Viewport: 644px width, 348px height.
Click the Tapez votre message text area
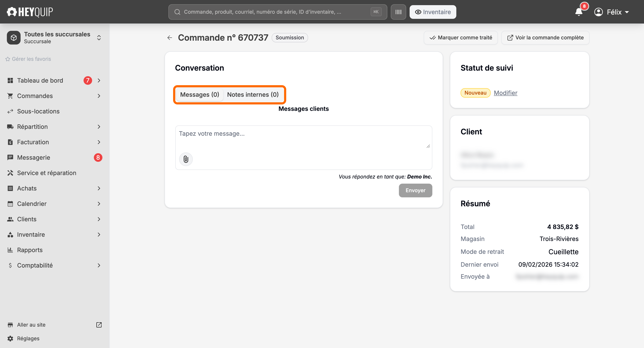tap(304, 137)
